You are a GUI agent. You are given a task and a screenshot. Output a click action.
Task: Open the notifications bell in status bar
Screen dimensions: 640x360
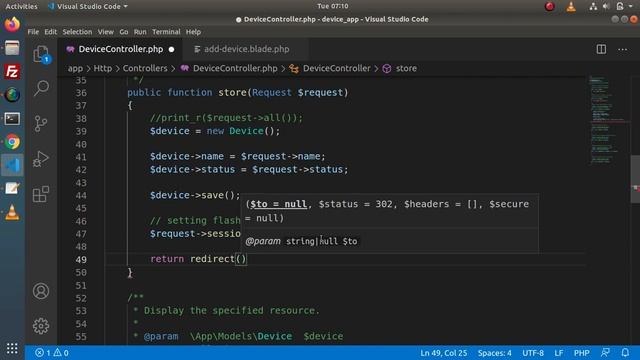tap(625, 353)
